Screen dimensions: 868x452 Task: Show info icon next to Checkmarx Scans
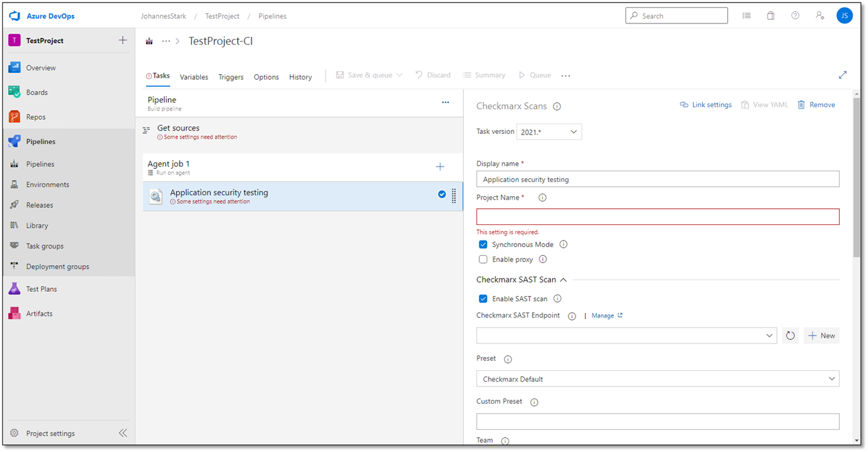tap(557, 106)
